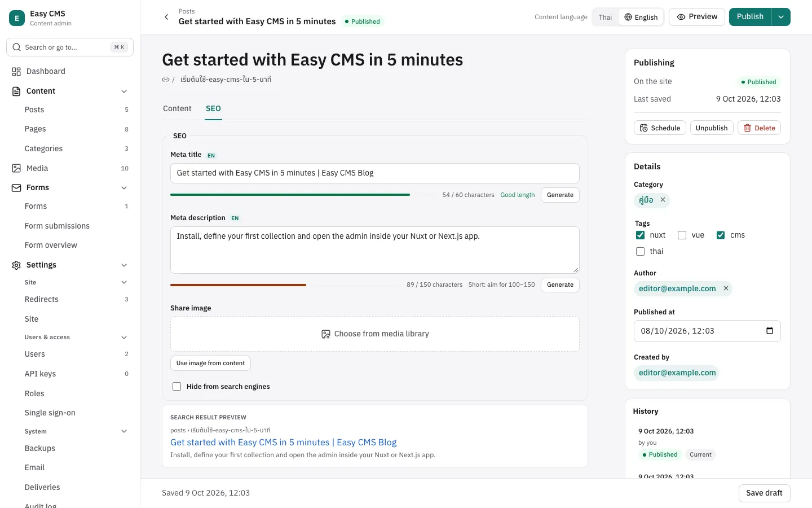Toggle the nuxt tag checkbox
Image resolution: width=812 pixels, height=508 pixels.
pyautogui.click(x=640, y=235)
